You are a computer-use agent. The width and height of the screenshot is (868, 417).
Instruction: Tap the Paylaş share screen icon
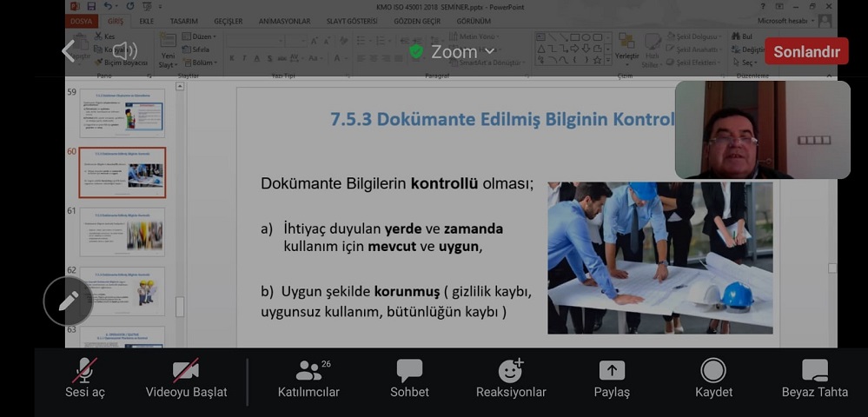pyautogui.click(x=612, y=379)
